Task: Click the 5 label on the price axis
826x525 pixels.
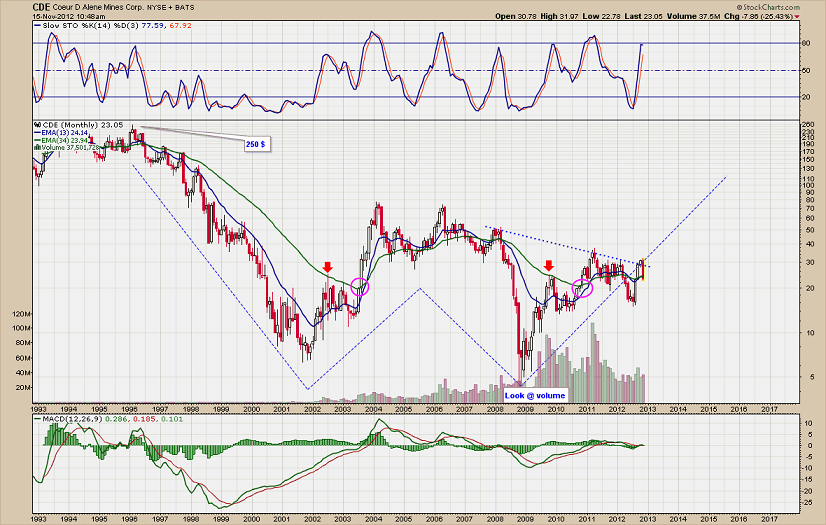Action: tap(812, 377)
